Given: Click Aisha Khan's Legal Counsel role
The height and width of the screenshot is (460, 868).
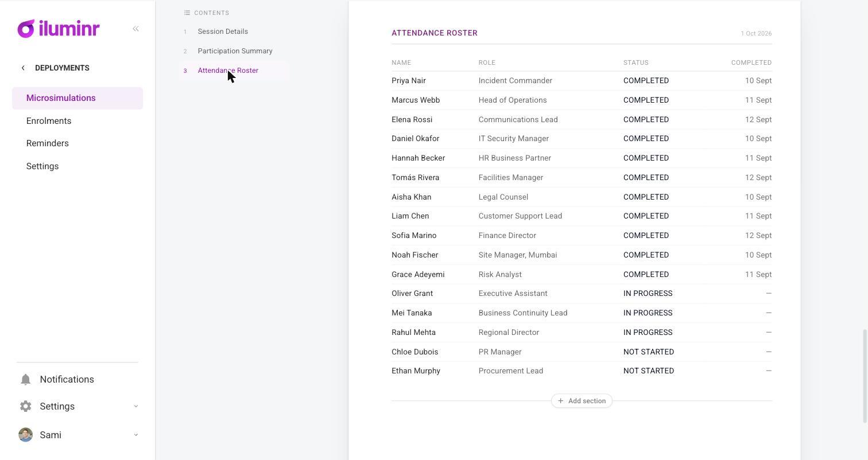Looking at the screenshot, I should [x=503, y=197].
